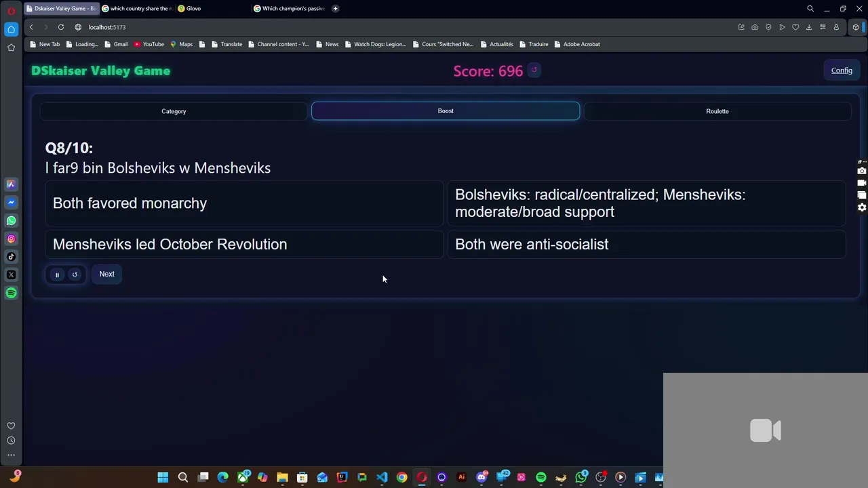The height and width of the screenshot is (488, 868).
Task: Go back in browser history
Action: click(x=31, y=27)
